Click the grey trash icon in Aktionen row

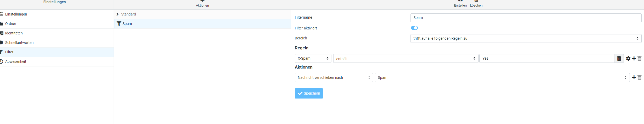(x=639, y=77)
